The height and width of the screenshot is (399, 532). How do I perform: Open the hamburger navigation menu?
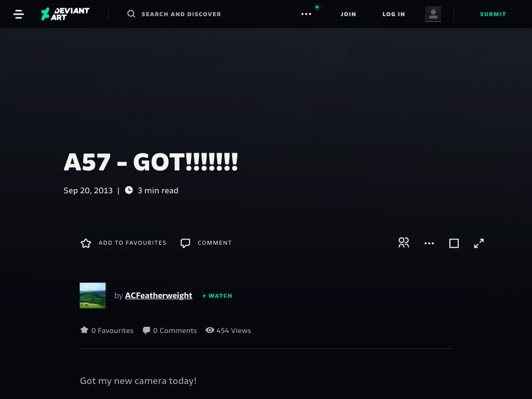click(x=18, y=14)
